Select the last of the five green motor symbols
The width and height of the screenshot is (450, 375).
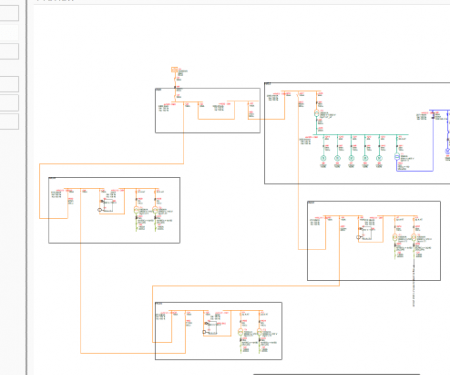coord(379,158)
